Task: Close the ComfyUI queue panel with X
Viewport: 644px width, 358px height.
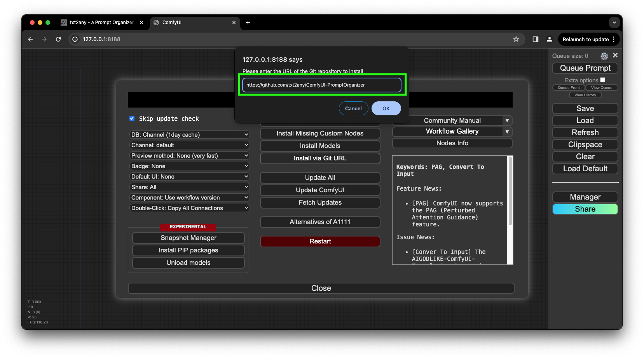Action: (615, 56)
